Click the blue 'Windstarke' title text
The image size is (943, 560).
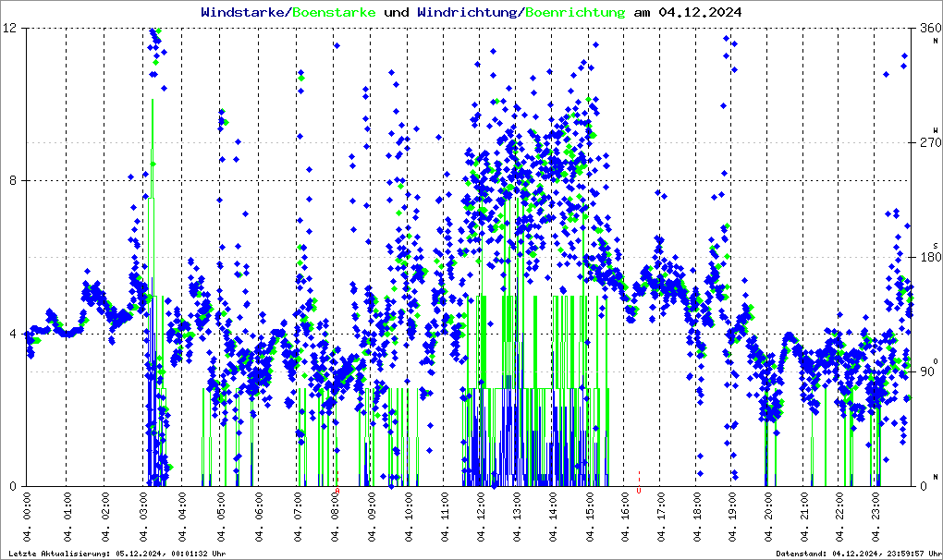(x=244, y=13)
